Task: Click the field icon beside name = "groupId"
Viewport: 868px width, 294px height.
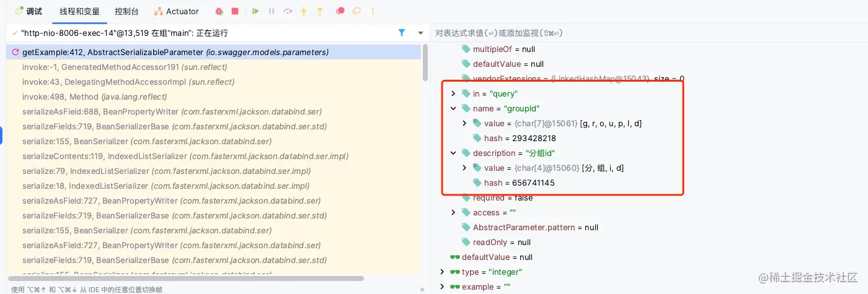Action: point(466,108)
